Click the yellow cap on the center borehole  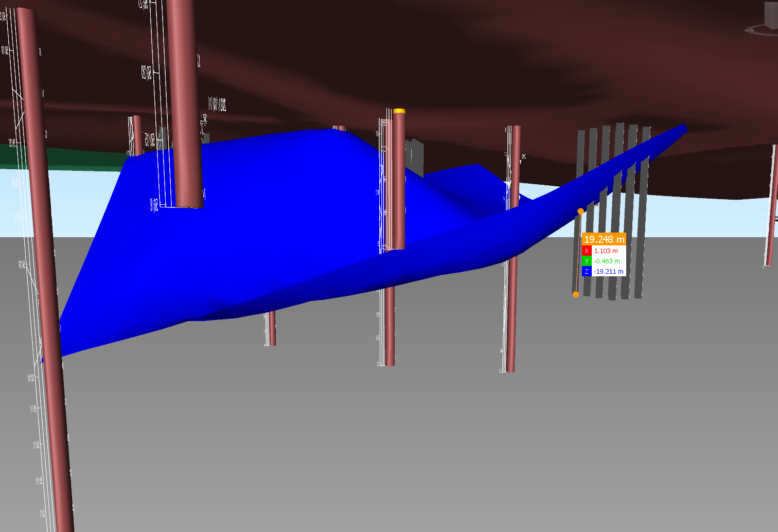(x=399, y=111)
